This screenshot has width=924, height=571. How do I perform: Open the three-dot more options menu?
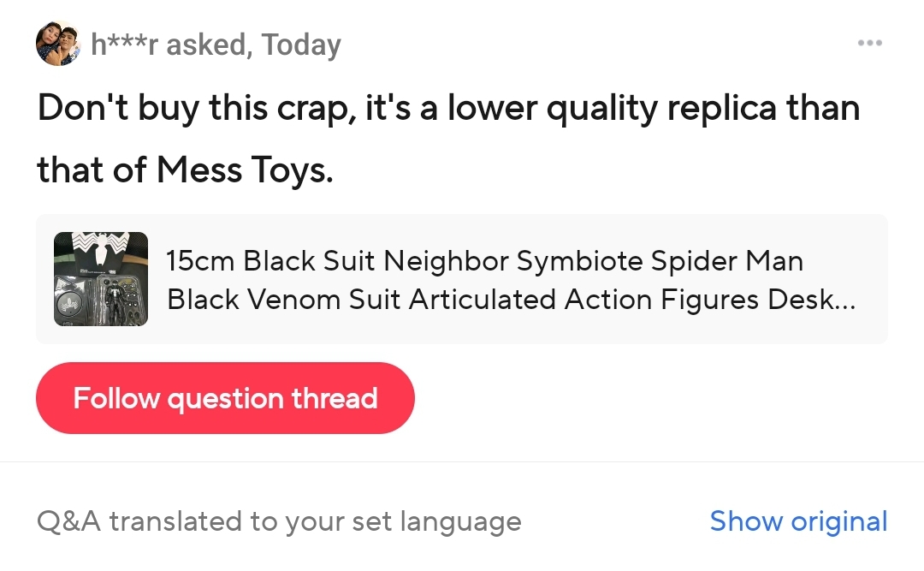pos(869,43)
